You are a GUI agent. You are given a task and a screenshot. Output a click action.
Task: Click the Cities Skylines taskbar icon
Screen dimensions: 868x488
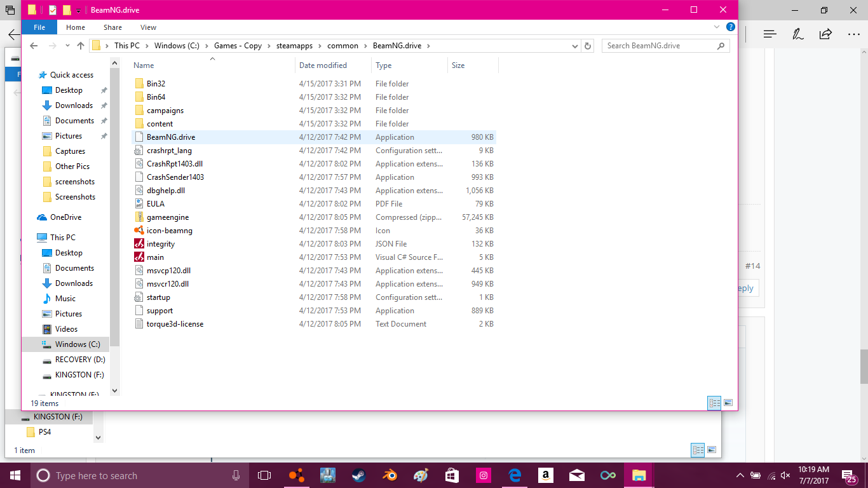pos(328,475)
